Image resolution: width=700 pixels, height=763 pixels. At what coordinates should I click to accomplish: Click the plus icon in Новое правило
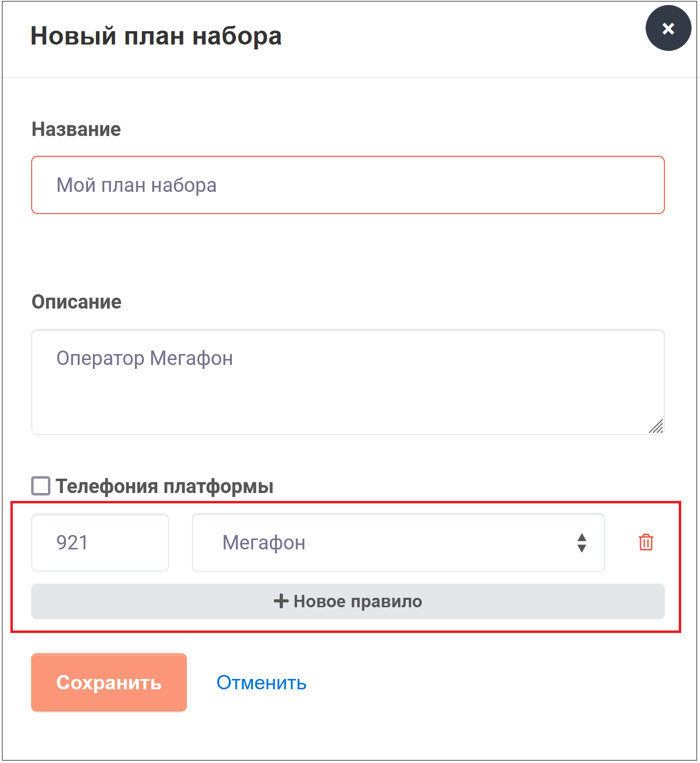pyautogui.click(x=281, y=601)
